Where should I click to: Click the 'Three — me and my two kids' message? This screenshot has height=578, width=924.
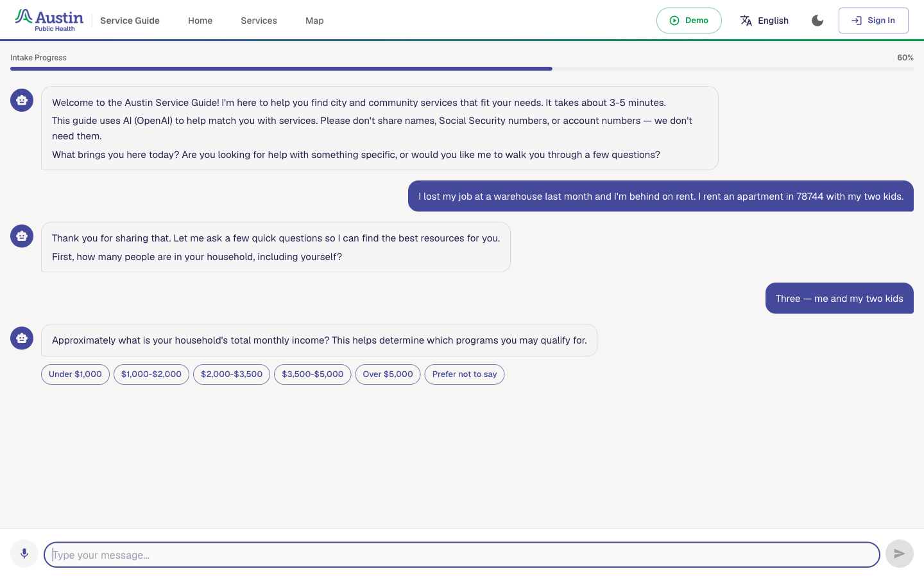tap(839, 298)
